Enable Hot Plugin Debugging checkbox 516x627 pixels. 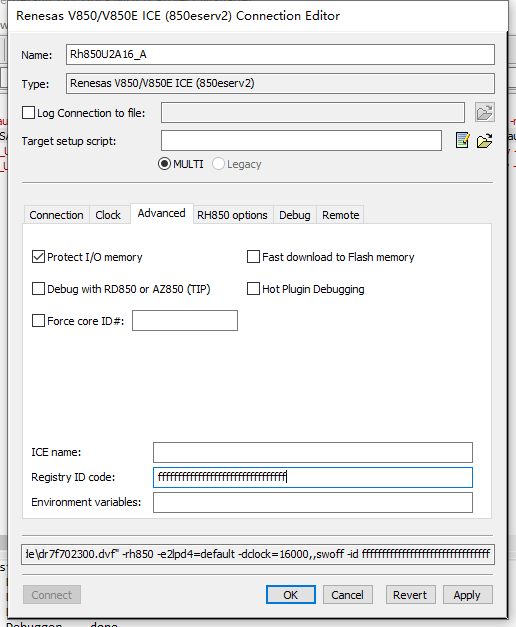(x=253, y=289)
